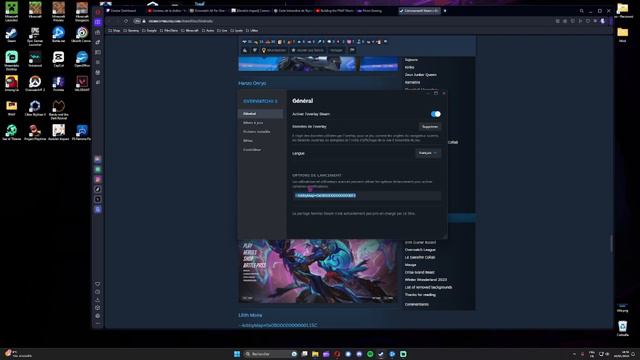Open List of removed backgrounds link
This screenshot has width=640, height=360.
pyautogui.click(x=428, y=287)
